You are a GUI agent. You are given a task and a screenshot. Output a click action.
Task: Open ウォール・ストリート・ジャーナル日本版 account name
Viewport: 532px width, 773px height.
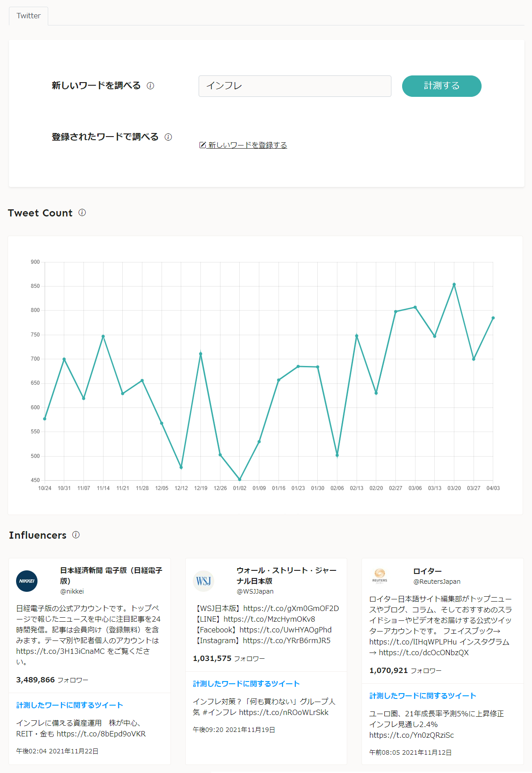click(x=287, y=576)
